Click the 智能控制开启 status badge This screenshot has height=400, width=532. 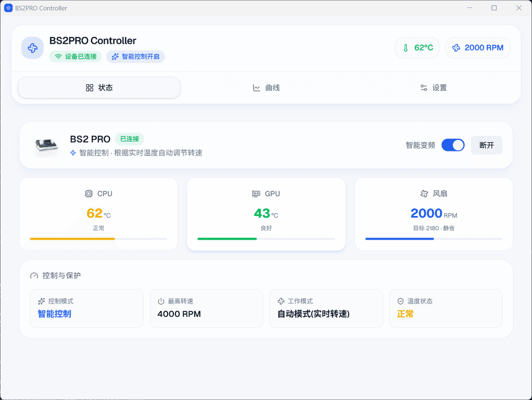click(x=135, y=57)
